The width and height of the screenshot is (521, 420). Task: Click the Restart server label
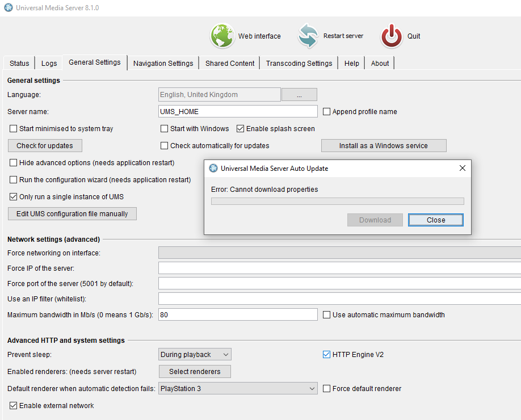343,36
